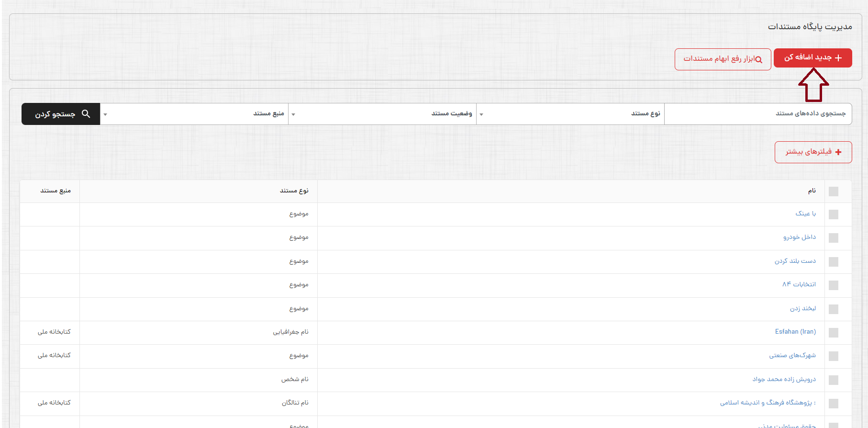This screenshot has height=428, width=868.
Task: Open the 'درویش زاده محمد جواد' record link
Action: coord(784,379)
